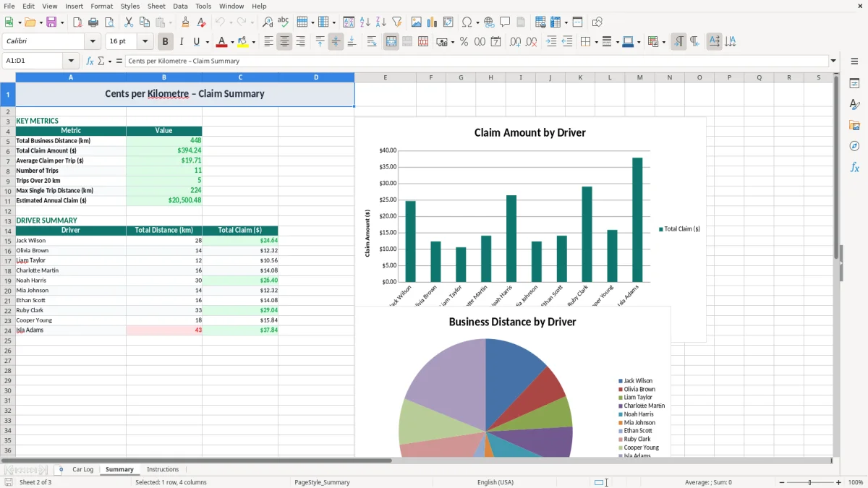Open the Font Name dropdown arrow

pos(93,42)
